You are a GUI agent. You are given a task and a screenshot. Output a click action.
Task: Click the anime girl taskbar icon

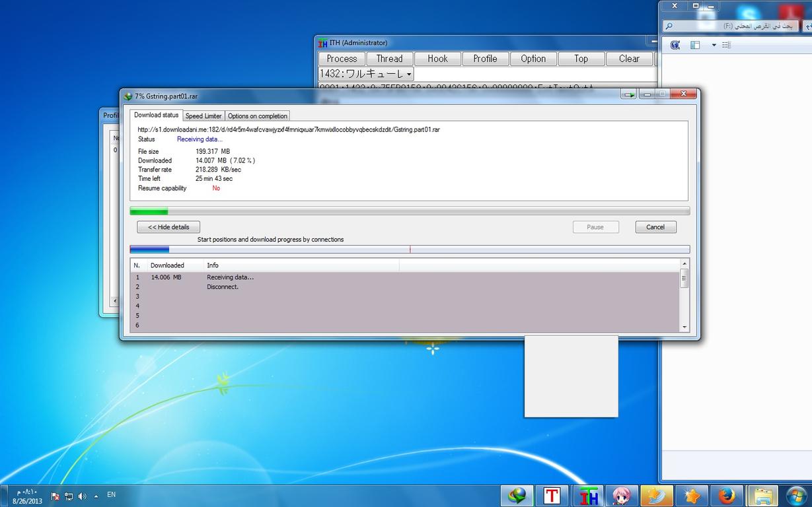[x=622, y=496]
